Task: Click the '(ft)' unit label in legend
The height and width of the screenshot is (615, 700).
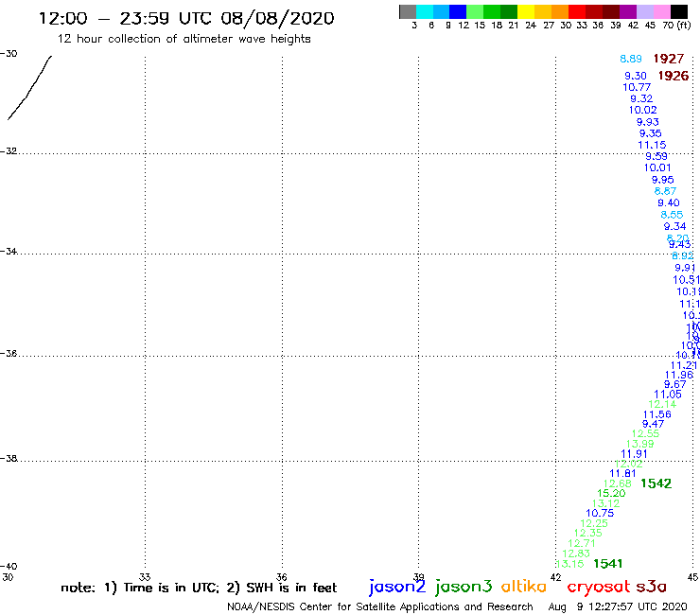Action: click(684, 25)
